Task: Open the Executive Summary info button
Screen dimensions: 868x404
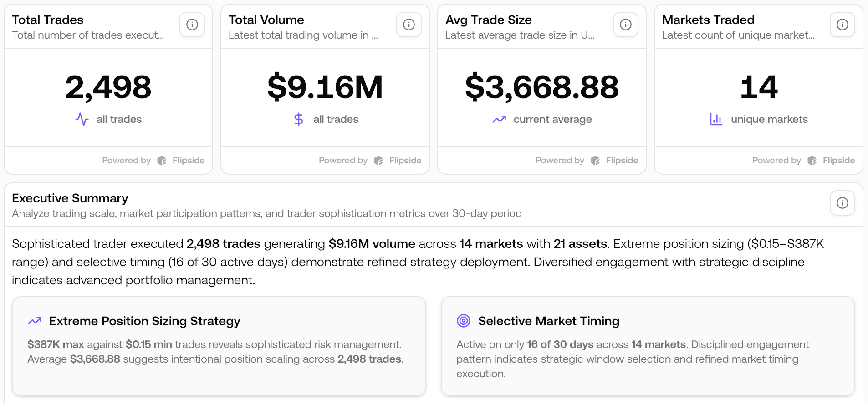Action: (x=842, y=203)
